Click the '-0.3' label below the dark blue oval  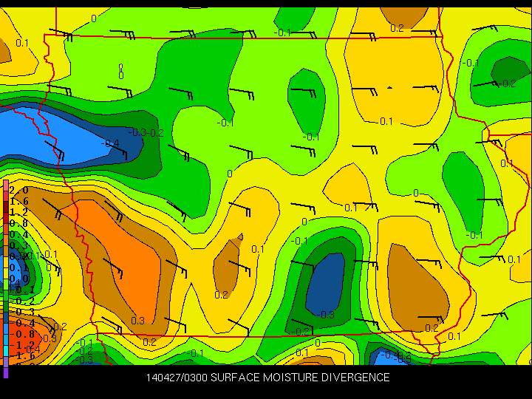pyautogui.click(x=325, y=315)
